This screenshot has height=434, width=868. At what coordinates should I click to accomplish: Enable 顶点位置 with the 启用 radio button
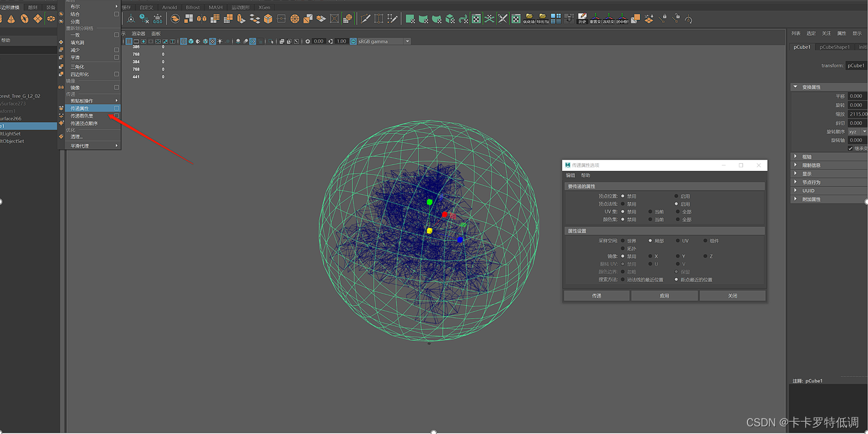677,196
